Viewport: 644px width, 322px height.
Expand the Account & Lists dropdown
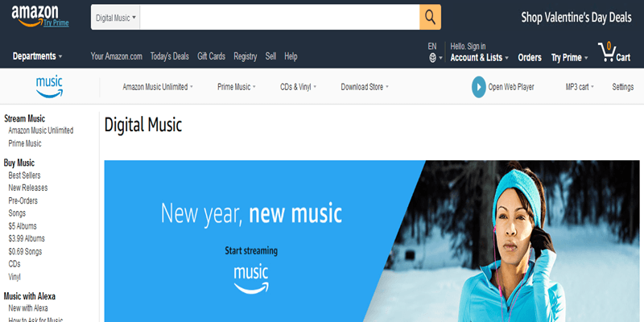(x=479, y=57)
